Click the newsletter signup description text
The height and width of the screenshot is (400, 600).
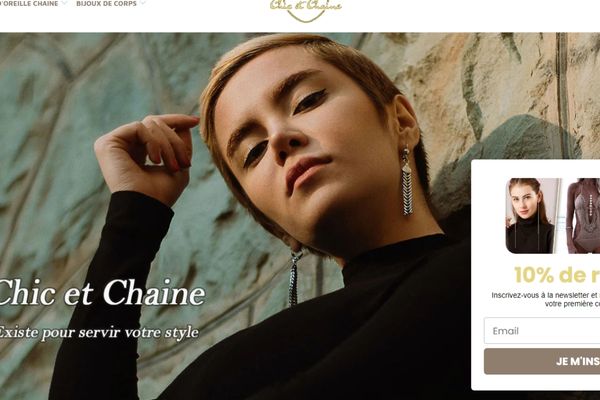[546, 299]
